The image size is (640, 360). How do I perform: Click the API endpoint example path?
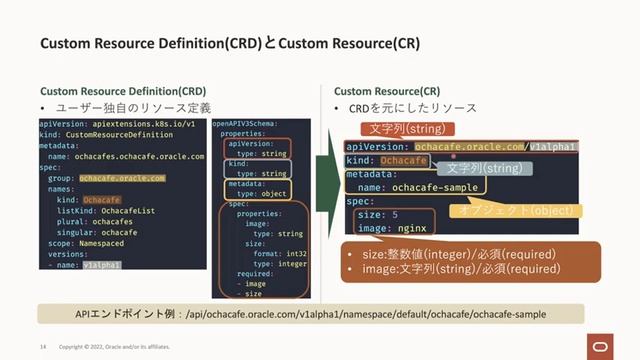366,314
